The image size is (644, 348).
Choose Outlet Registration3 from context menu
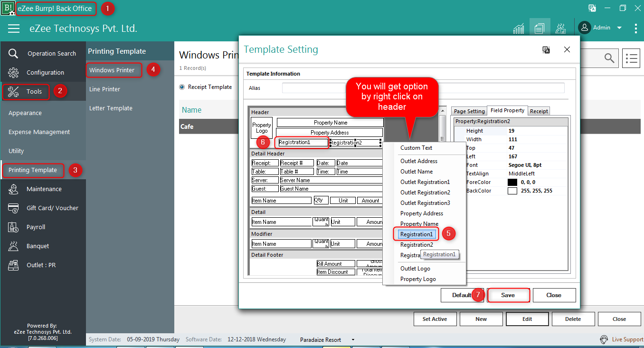[x=425, y=203]
